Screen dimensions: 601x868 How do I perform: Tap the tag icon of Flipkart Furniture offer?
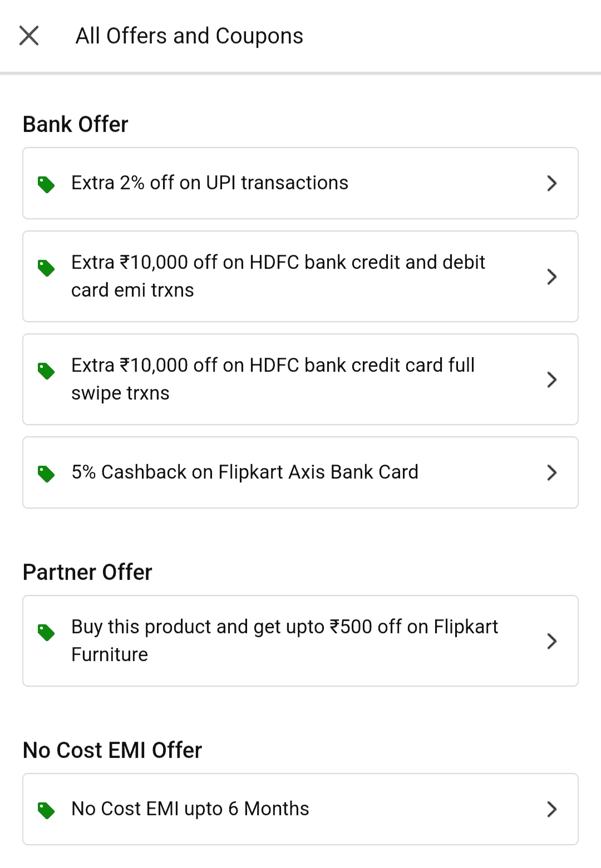[46, 632]
